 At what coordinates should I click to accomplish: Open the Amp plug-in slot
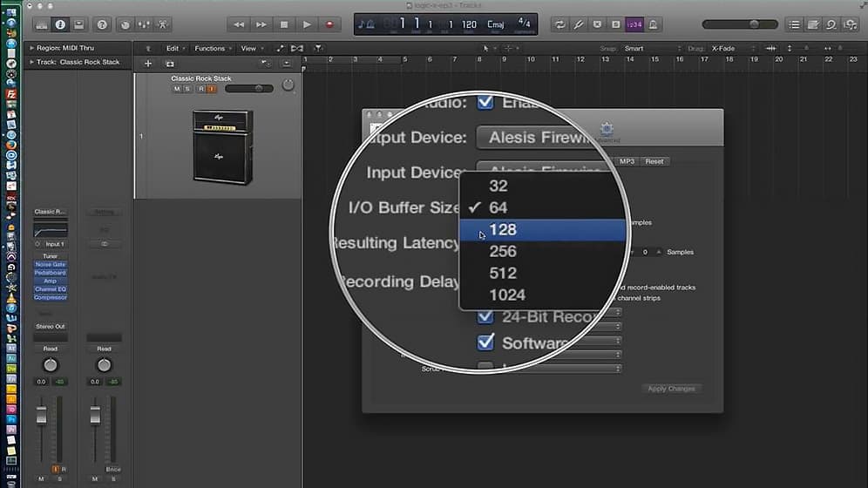coord(51,281)
